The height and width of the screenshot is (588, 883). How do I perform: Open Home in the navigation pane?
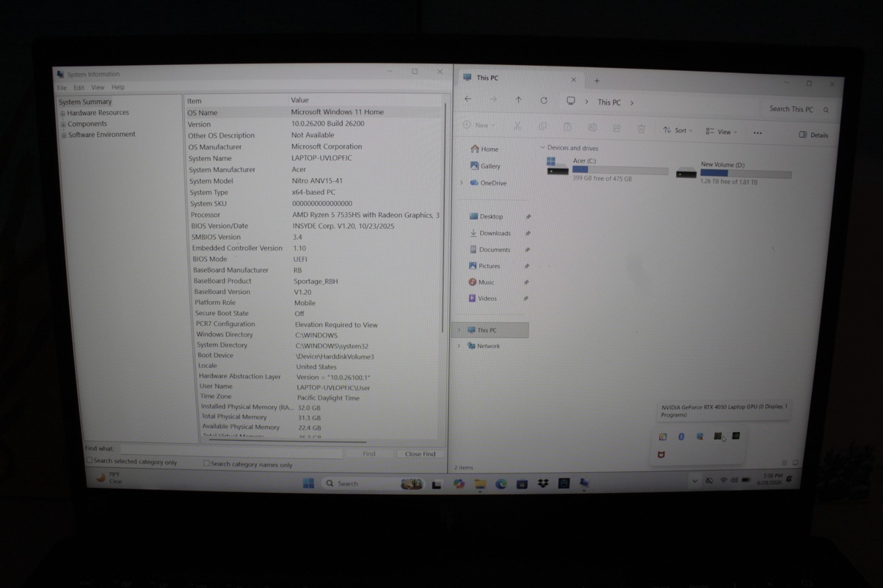pos(485,149)
